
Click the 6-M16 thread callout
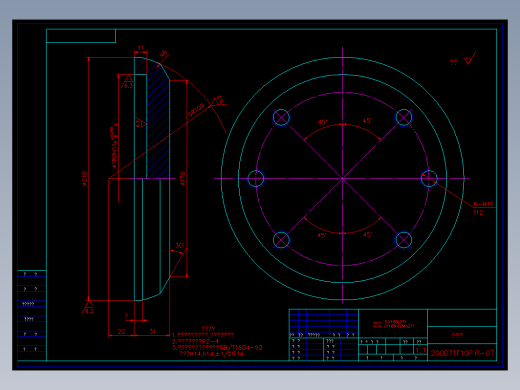(483, 204)
